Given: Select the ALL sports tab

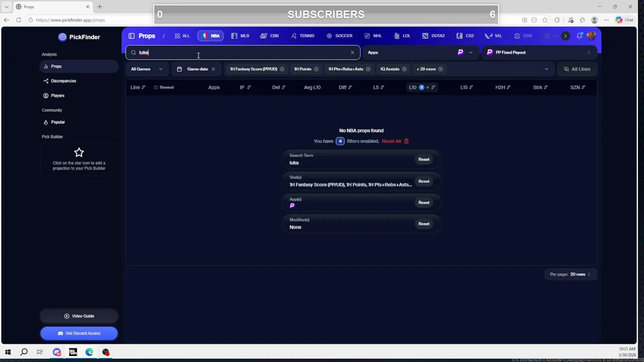Looking at the screenshot, I should click(182, 36).
